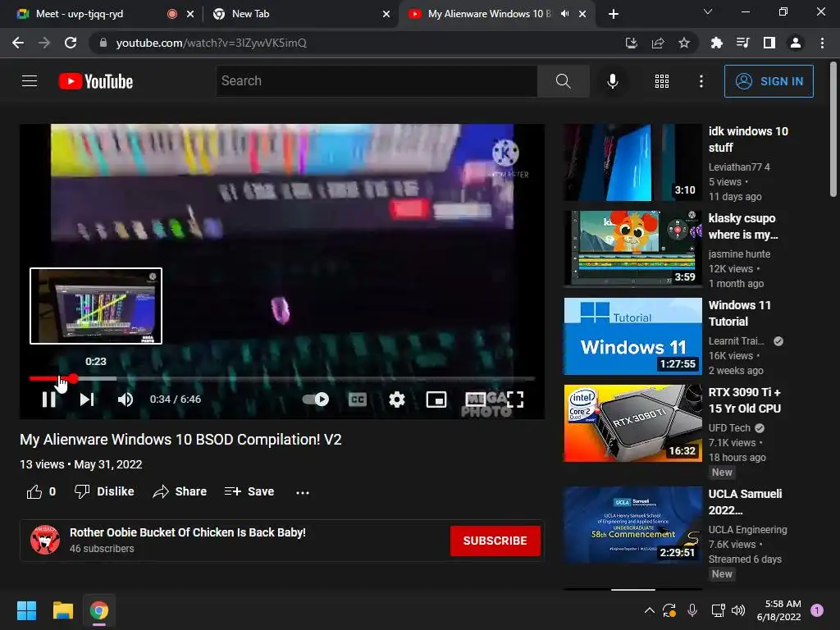Mute the video volume
Viewport: 840px width, 630px height.
(126, 399)
